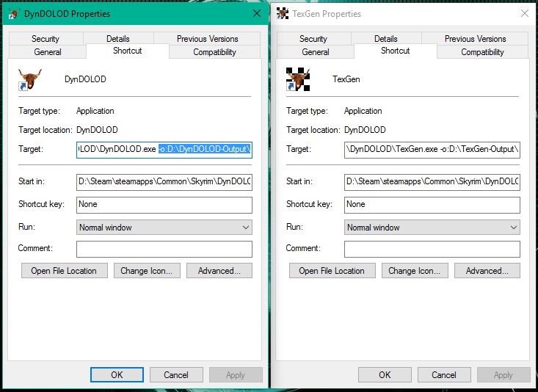
Task: Focus the DynDOLOD Shortcut key field
Action: point(164,205)
